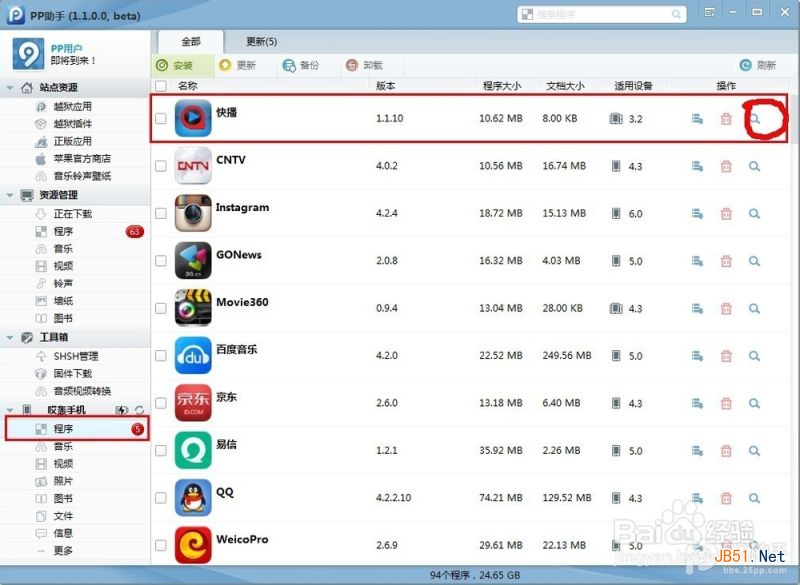Screen dimensions: 800x585
Task: Collapse the 站点资源 section
Action: coord(10,88)
